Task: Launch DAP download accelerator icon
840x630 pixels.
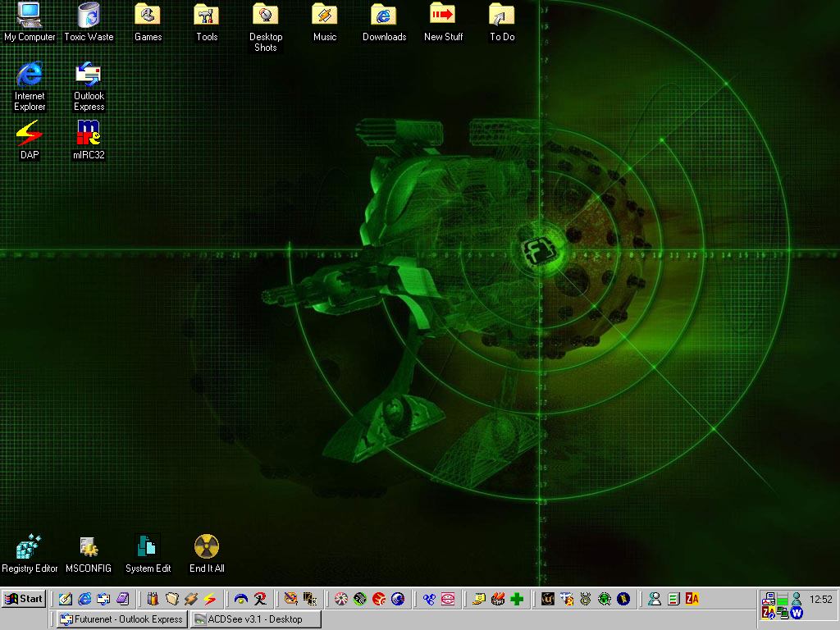Action: pyautogui.click(x=30, y=134)
